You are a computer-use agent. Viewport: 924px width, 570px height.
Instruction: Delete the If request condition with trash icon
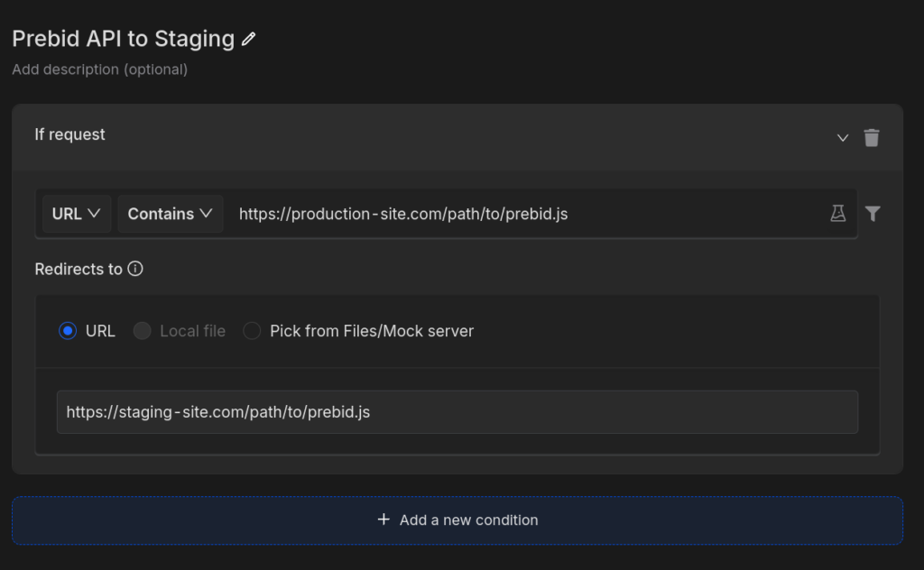tap(872, 137)
